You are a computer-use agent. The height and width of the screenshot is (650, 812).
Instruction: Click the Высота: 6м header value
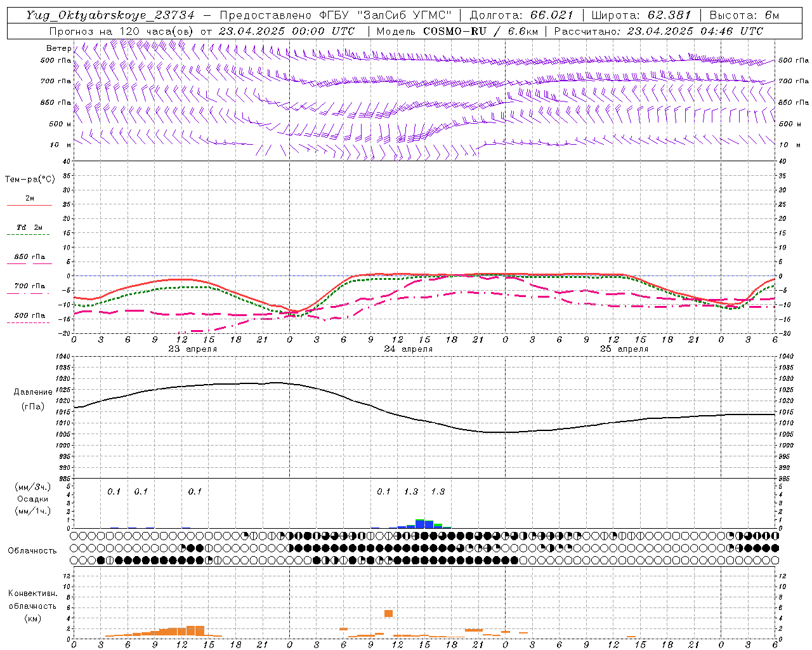744,15
